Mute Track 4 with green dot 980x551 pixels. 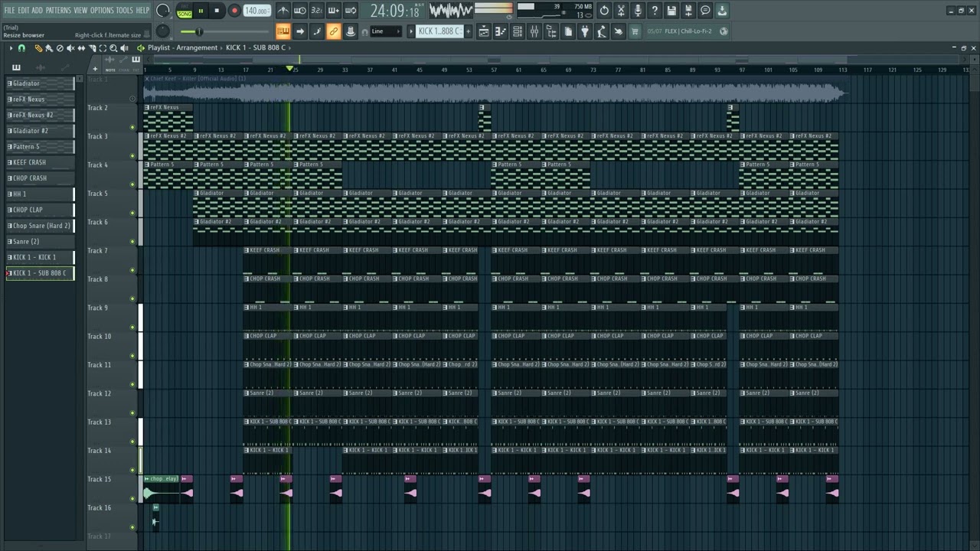tap(132, 184)
